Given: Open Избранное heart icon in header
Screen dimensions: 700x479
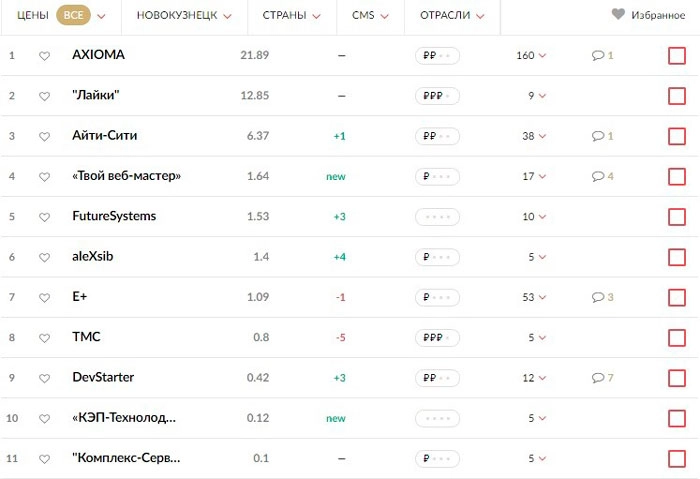Looking at the screenshot, I should [618, 14].
